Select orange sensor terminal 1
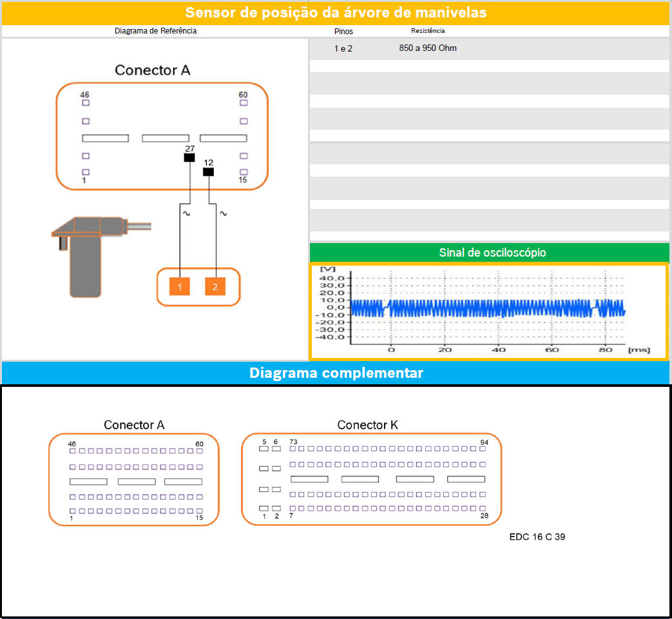This screenshot has height=619, width=672. pyautogui.click(x=180, y=286)
